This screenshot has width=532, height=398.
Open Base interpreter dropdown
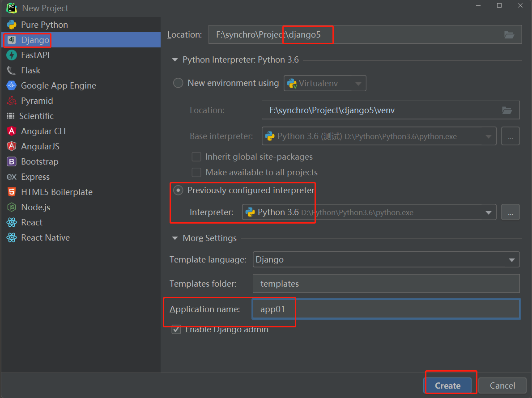(379, 136)
